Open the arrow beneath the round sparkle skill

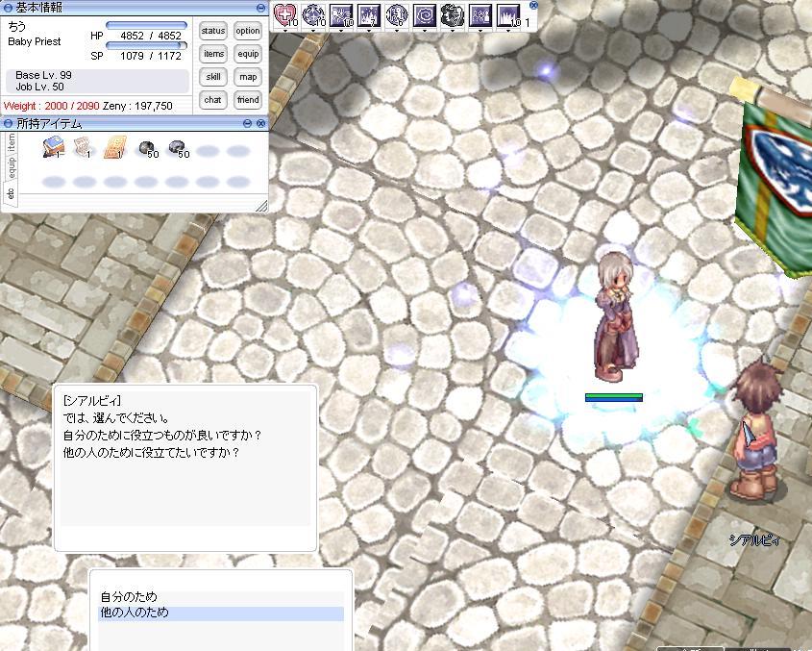click(312, 31)
